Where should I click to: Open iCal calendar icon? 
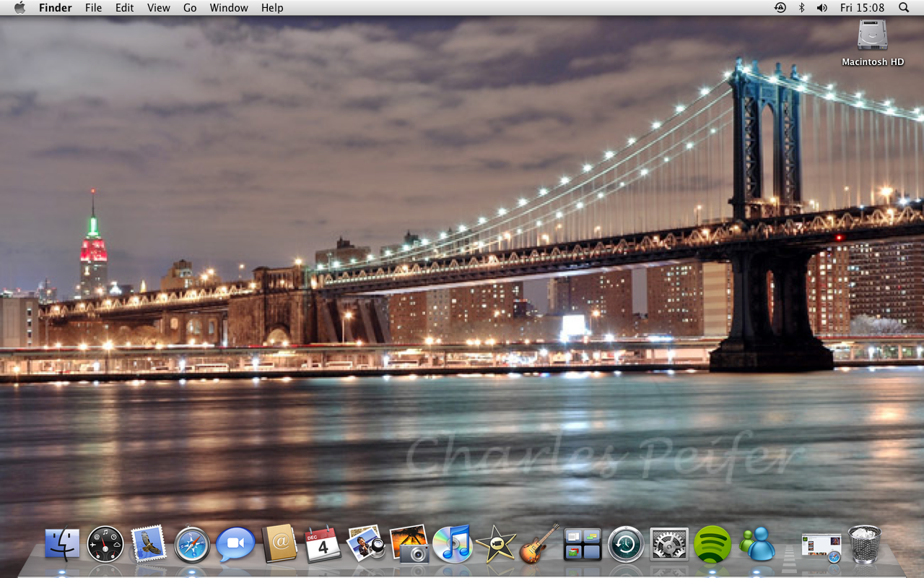click(323, 544)
